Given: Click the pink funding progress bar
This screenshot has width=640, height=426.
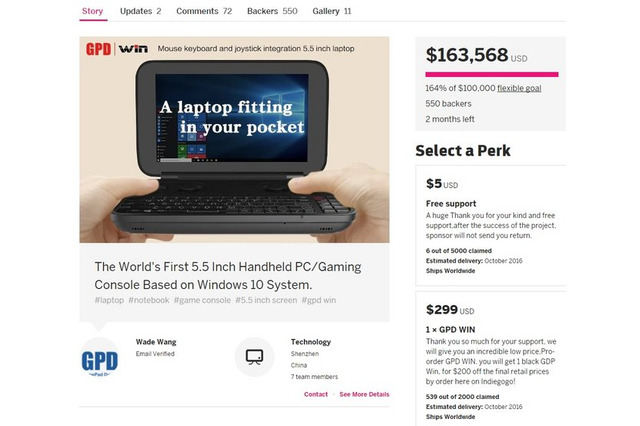Looking at the screenshot, I should [x=491, y=74].
